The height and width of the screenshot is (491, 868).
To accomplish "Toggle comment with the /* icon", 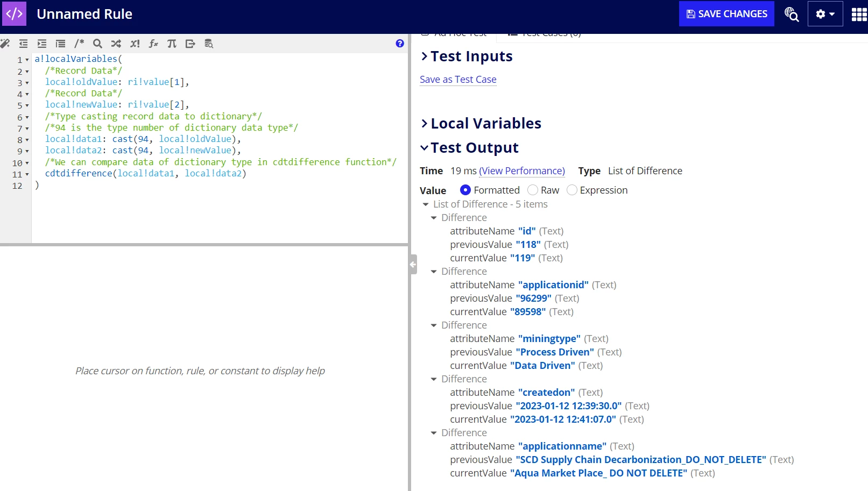I will click(x=79, y=44).
